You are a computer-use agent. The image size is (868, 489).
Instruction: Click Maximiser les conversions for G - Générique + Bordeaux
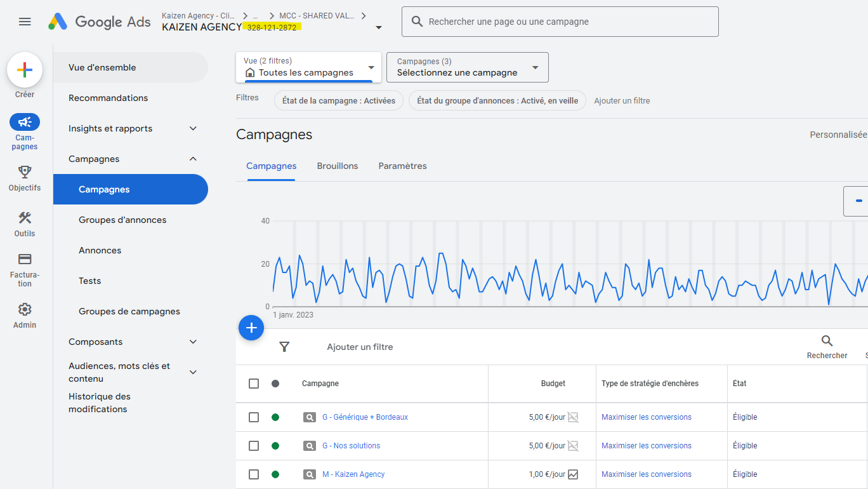(x=647, y=417)
